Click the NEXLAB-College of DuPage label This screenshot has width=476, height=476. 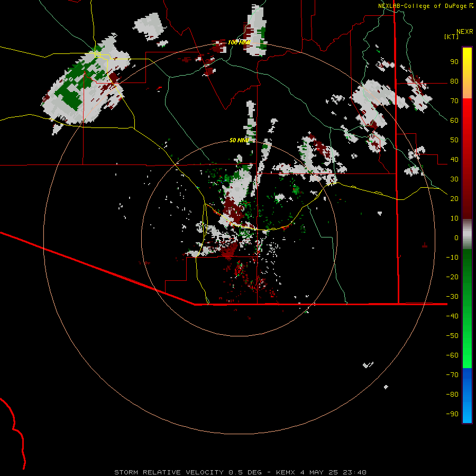pyautogui.click(x=422, y=6)
